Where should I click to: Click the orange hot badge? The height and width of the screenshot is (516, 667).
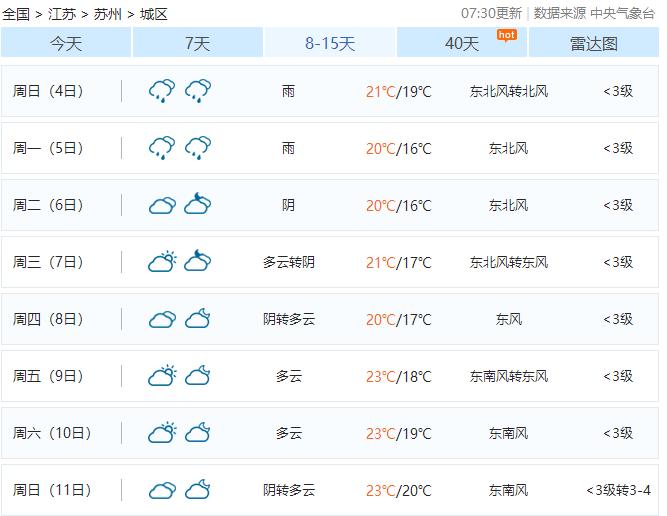[x=507, y=35]
